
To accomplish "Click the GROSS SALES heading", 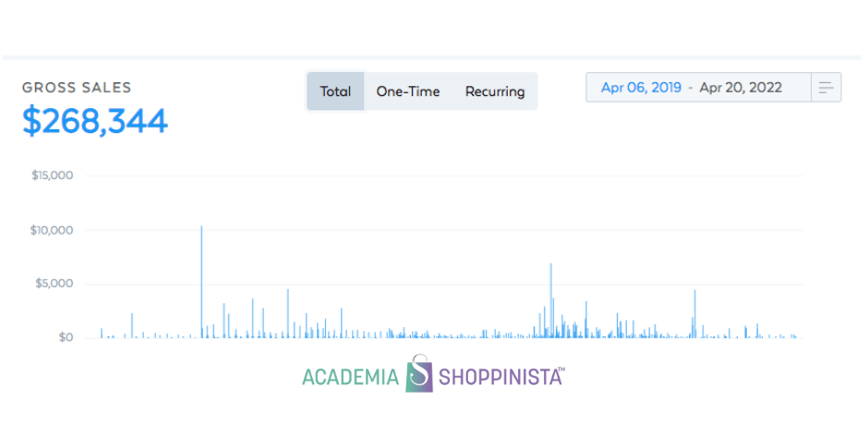I will pos(77,88).
